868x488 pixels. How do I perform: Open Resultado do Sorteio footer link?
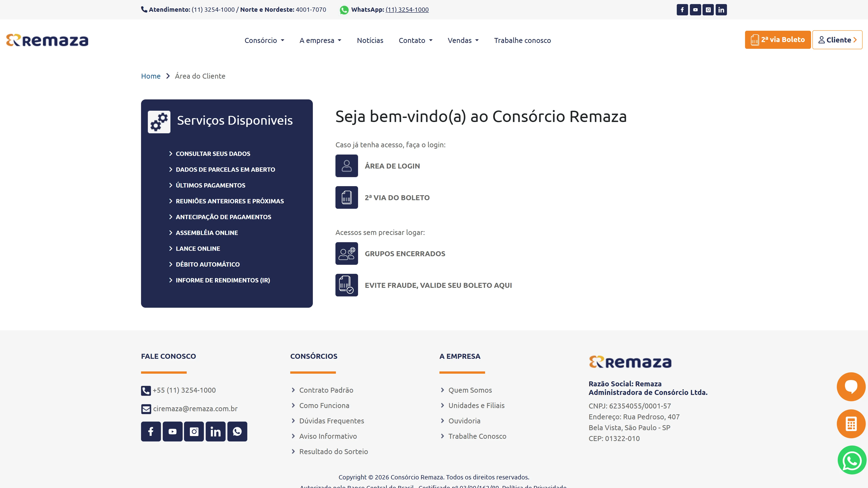[x=334, y=451]
